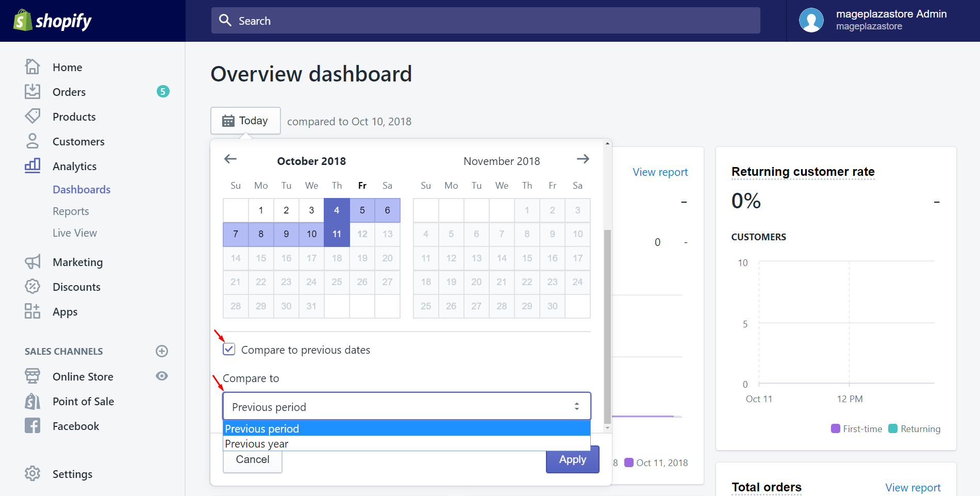Click the Home house icon
Viewport: 980px width, 496px height.
pyautogui.click(x=32, y=67)
